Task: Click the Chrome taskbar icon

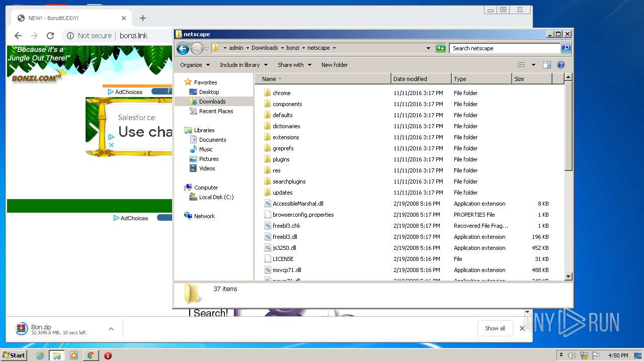Action: click(x=91, y=355)
